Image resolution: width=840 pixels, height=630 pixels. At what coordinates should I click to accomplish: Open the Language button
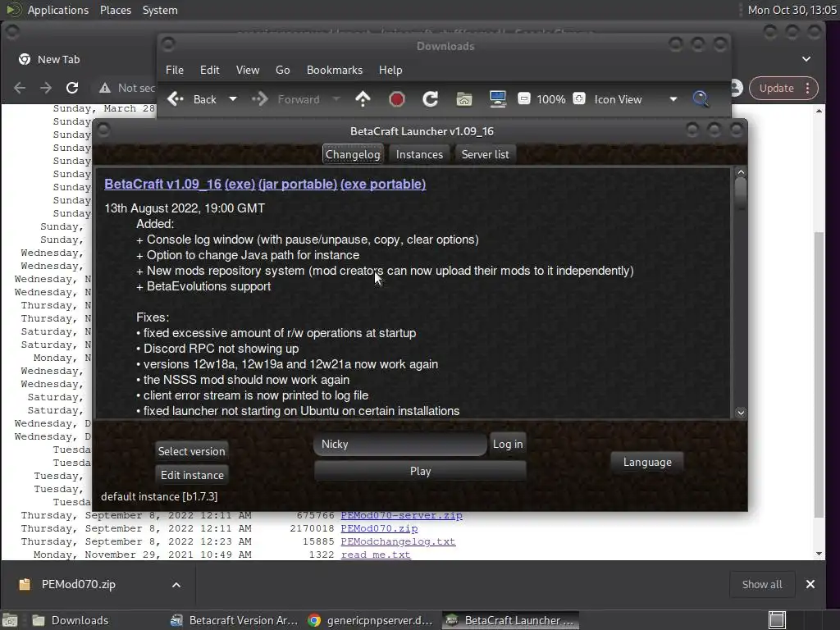pyautogui.click(x=647, y=462)
